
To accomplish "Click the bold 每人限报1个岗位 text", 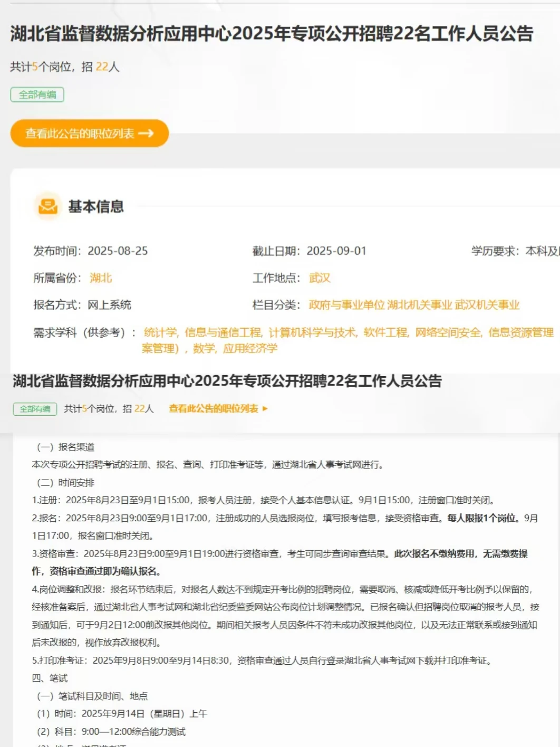I will pos(481,518).
